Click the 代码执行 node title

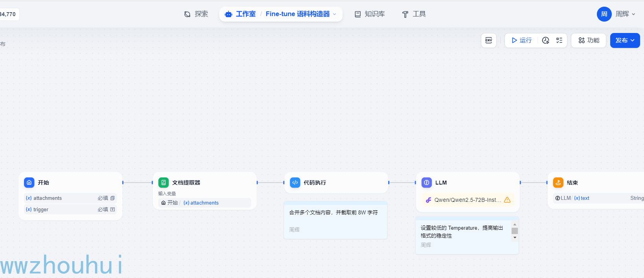315,183
